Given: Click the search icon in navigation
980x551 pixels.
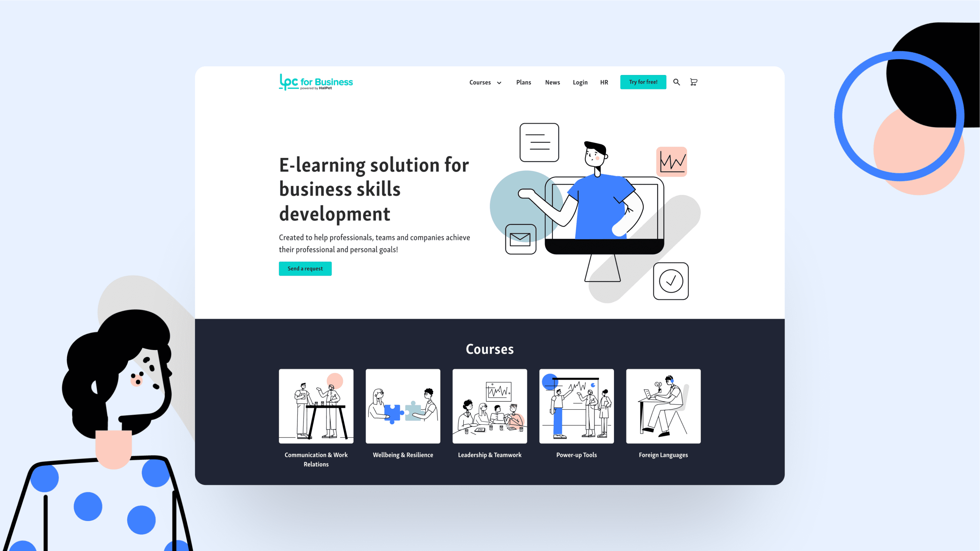Looking at the screenshot, I should 676,82.
